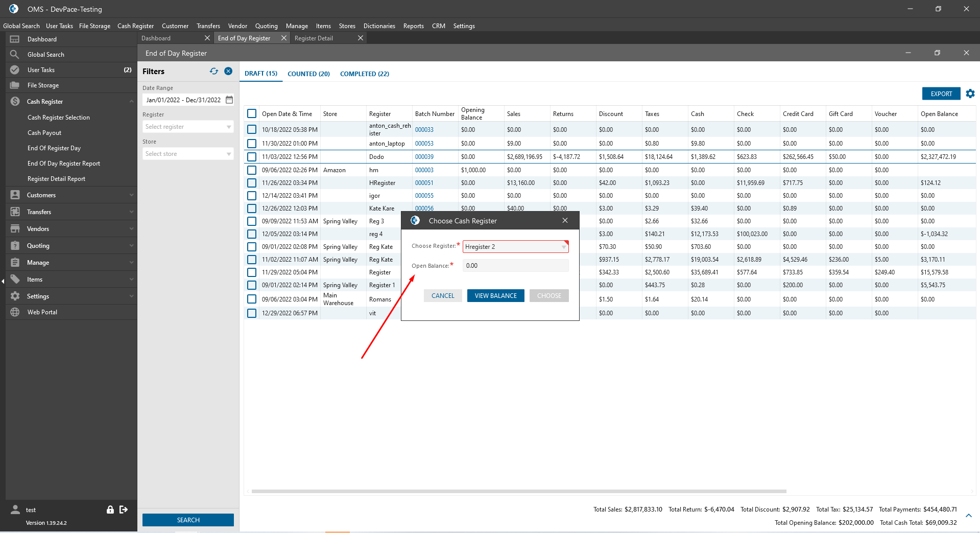Screen dimensions: 980x533
Task: Click the Global Search magnifier icon in sidebar
Action: tap(15, 55)
